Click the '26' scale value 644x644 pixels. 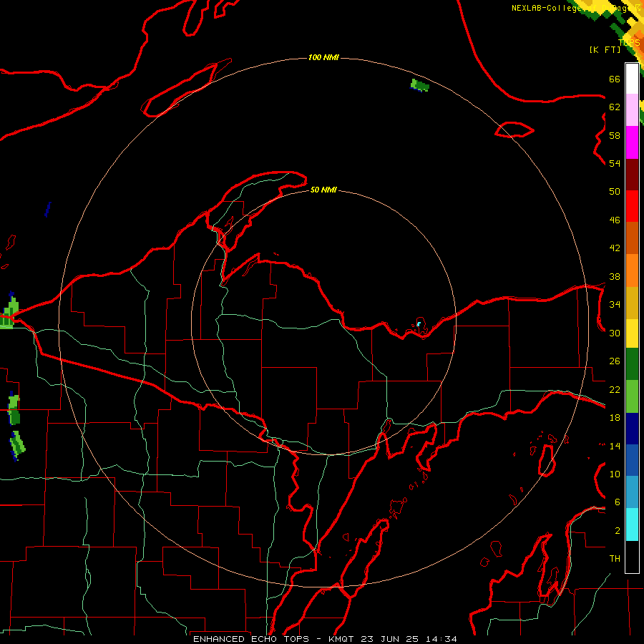[x=615, y=361]
